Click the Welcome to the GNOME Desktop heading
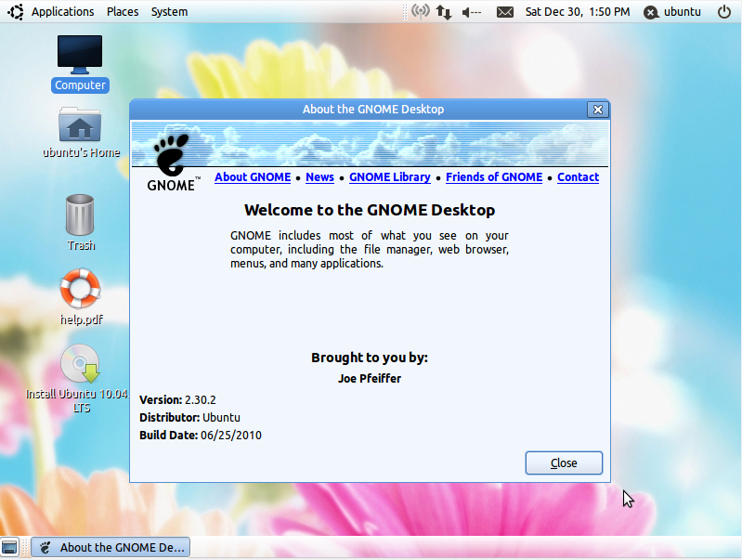This screenshot has width=742, height=560. coord(370,210)
